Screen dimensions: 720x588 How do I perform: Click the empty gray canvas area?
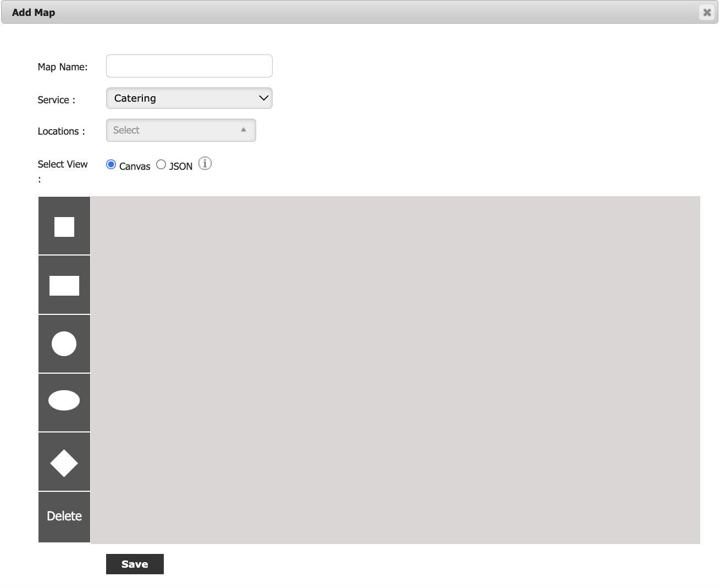395,370
